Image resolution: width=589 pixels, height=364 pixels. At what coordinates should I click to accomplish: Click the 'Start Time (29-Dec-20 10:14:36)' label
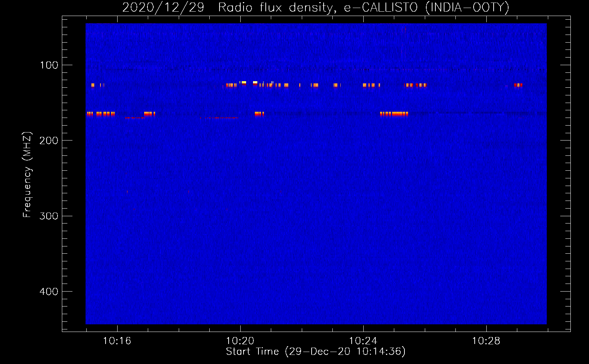point(316,352)
